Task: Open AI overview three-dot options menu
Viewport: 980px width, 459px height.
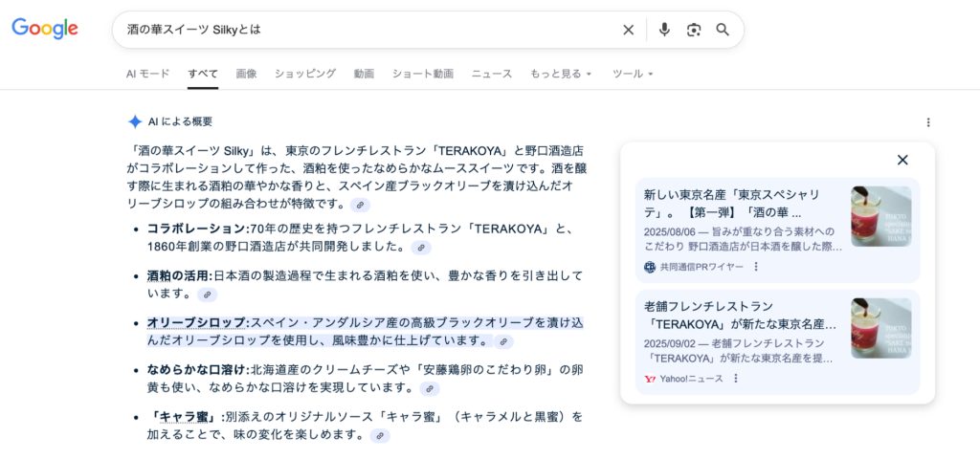Action: click(927, 122)
